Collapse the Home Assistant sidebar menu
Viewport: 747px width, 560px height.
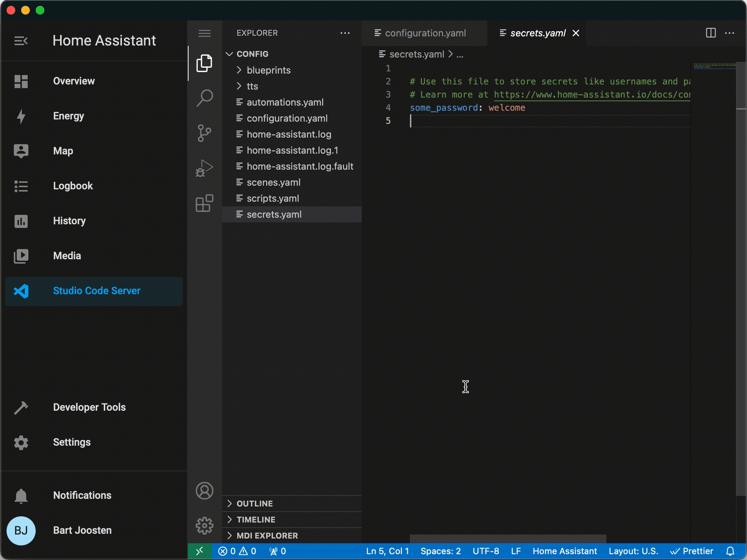coord(21,41)
